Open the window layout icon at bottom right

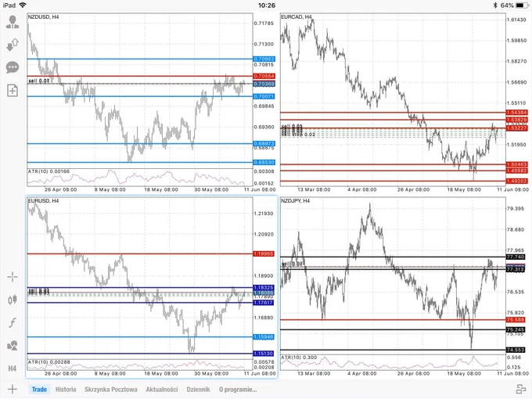tap(520, 389)
